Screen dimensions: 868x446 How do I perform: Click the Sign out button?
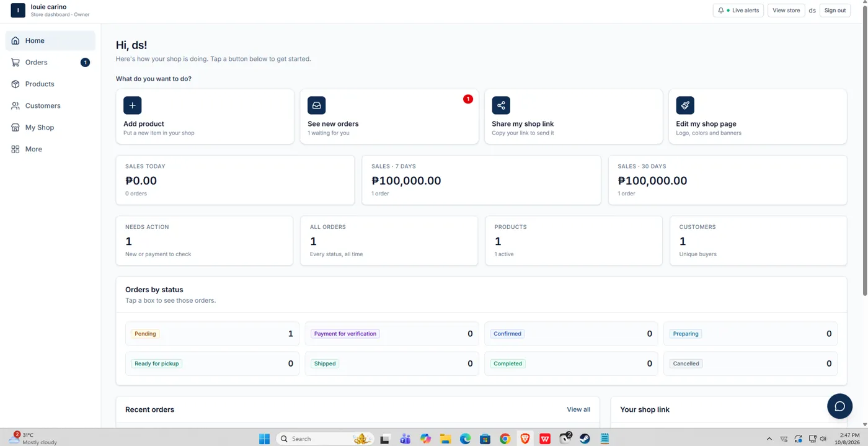[835, 11]
